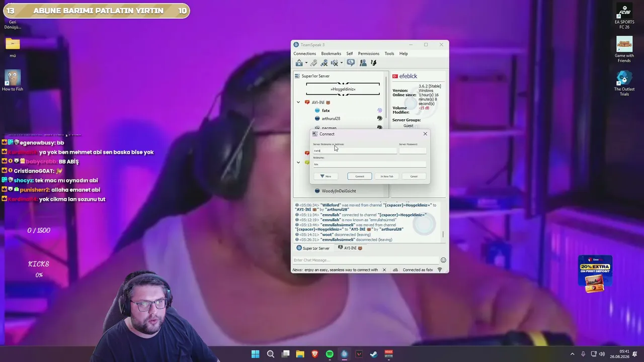Click the Server Nickname or Address field
This screenshot has height=362, width=644.
[354, 151]
